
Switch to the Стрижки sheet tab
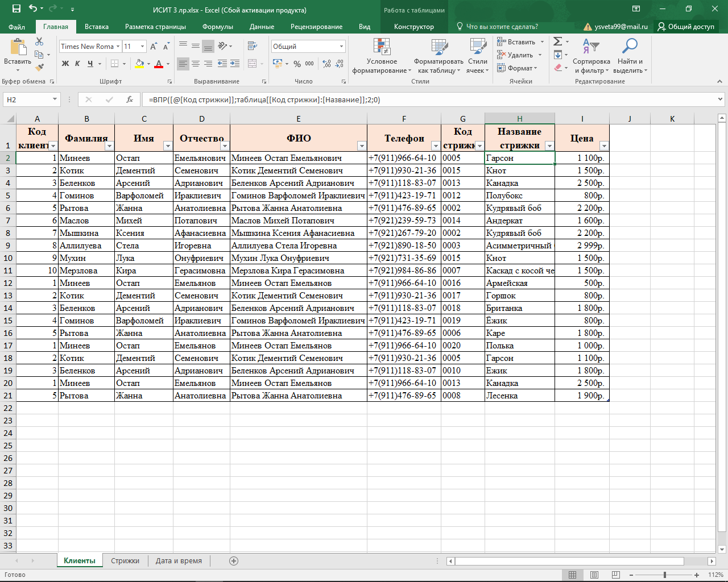tap(125, 561)
